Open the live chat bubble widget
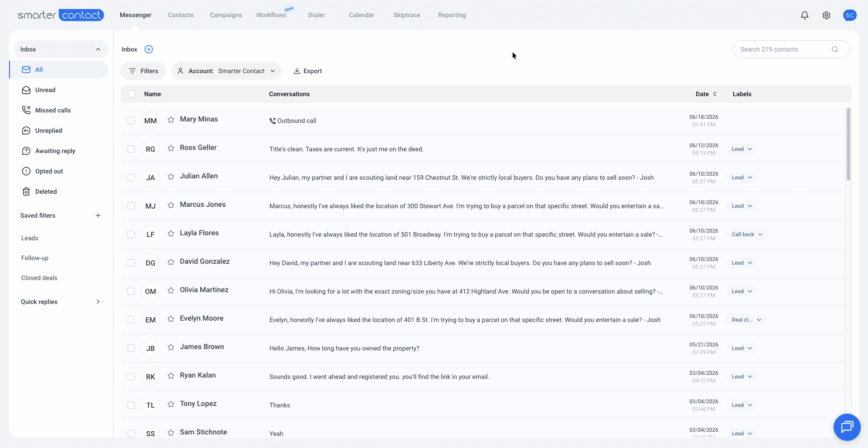The width and height of the screenshot is (868, 448). click(847, 427)
